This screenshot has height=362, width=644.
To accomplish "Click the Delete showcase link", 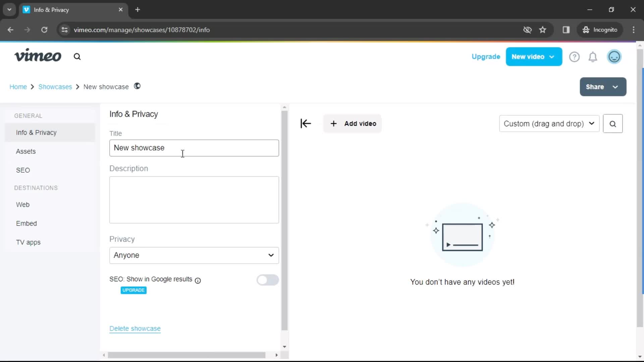I will [135, 328].
